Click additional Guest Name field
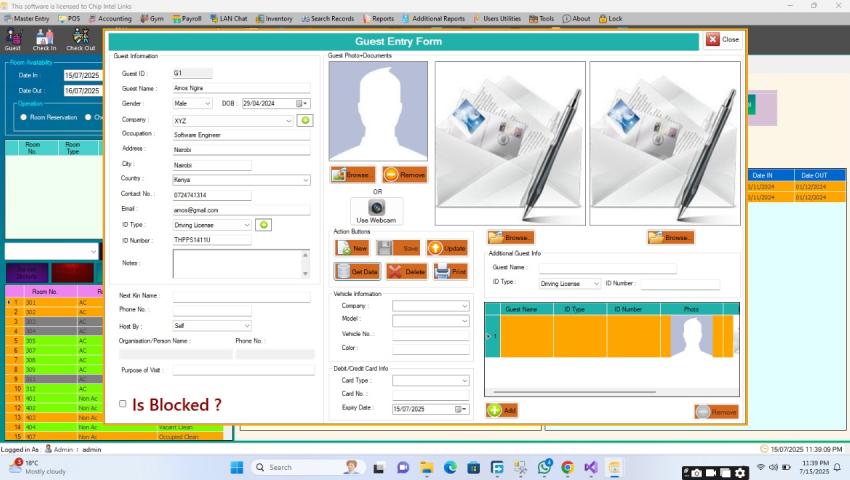Viewport: 850px width, 480px height. [x=608, y=268]
